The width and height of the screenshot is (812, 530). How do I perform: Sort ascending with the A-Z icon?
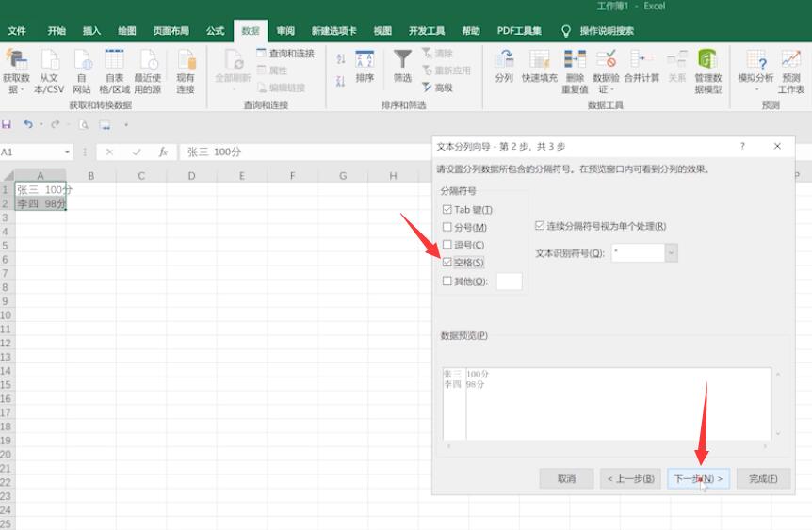(340, 59)
